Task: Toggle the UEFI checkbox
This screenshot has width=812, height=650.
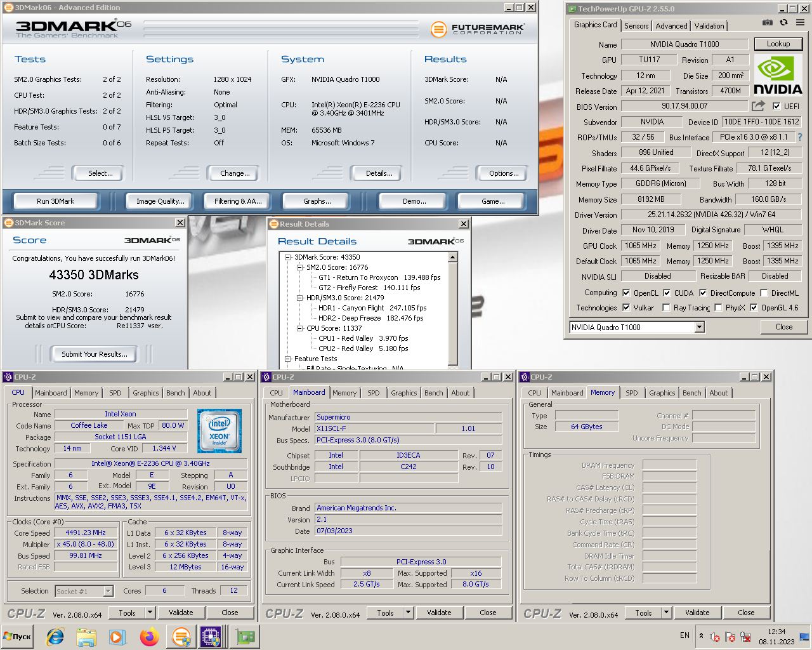Action: coord(776,107)
